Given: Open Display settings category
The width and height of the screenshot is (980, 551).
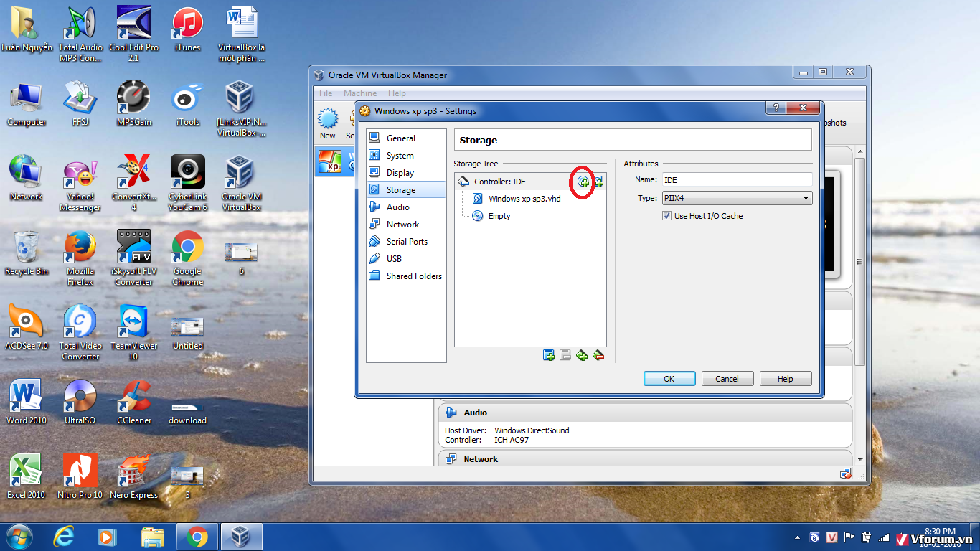Looking at the screenshot, I should [x=406, y=173].
